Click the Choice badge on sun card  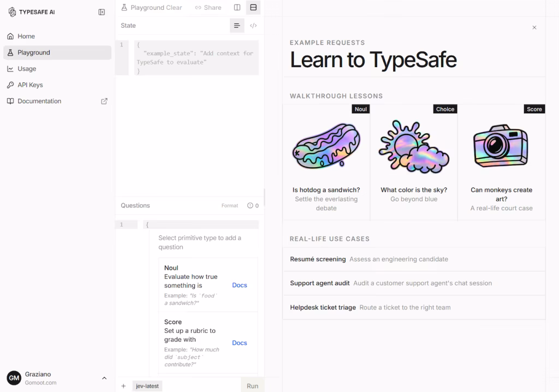pyautogui.click(x=445, y=109)
